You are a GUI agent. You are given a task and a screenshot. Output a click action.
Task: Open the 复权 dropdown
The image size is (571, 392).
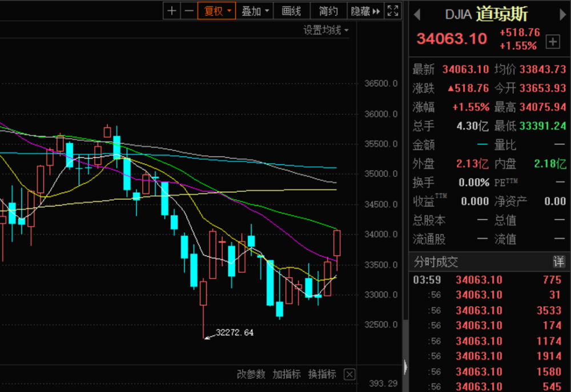point(216,11)
